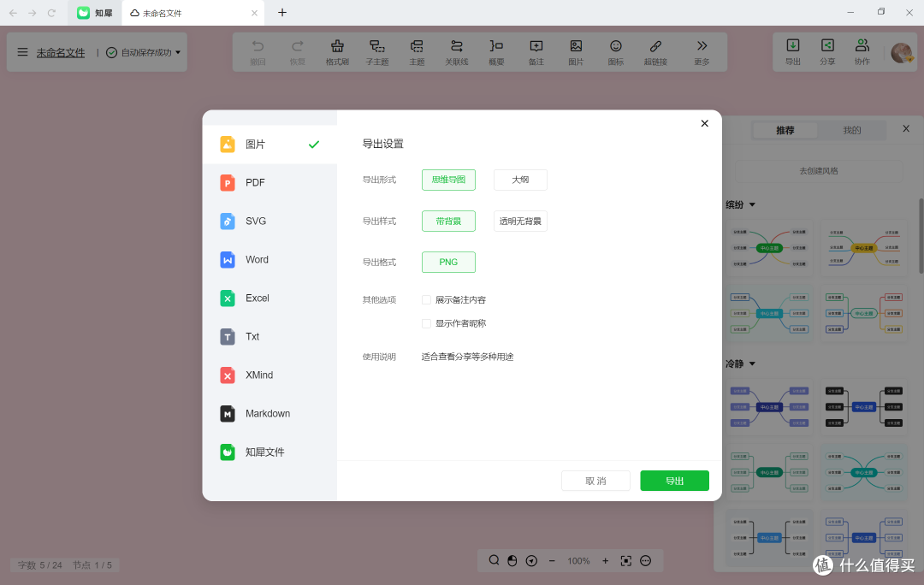Screen dimensions: 924x585
Task: Open the 分享 share icon
Action: pyautogui.click(x=827, y=52)
